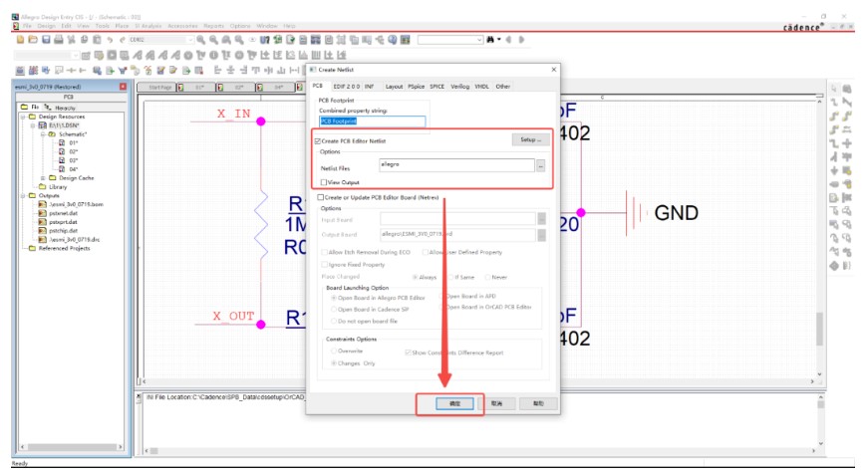Click the Print toolbar icon

click(59, 39)
